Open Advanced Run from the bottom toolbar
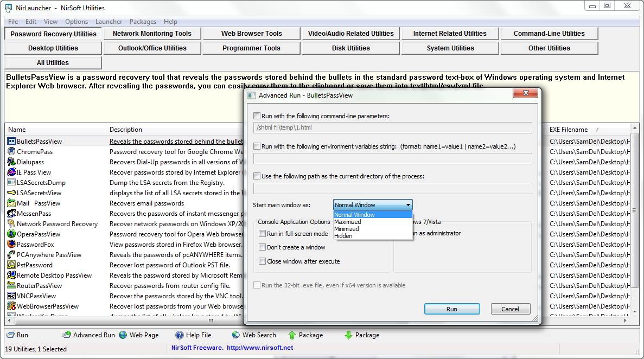The height and width of the screenshot is (359, 644). [67, 335]
